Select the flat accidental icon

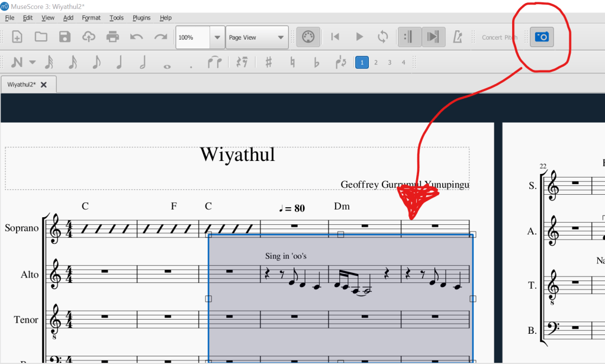(316, 62)
